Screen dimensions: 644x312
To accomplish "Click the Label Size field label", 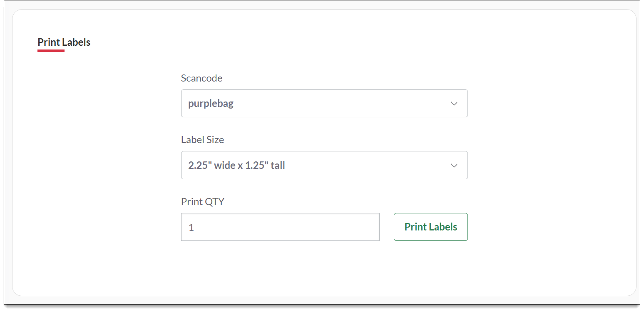I will [202, 140].
